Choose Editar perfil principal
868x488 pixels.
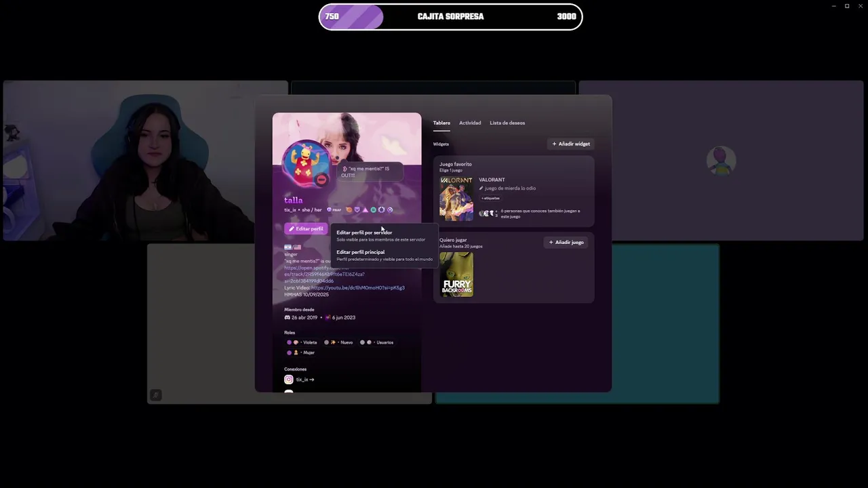384,255
